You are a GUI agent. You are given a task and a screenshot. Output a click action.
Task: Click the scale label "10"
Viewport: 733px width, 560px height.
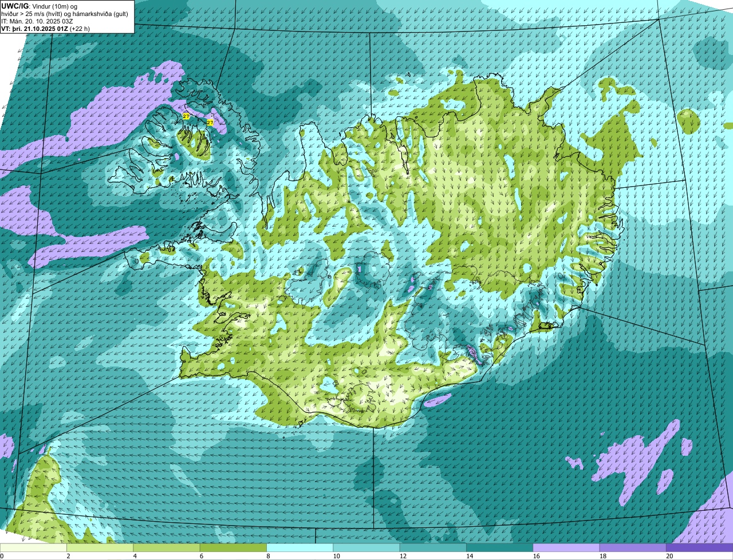tap(336, 556)
